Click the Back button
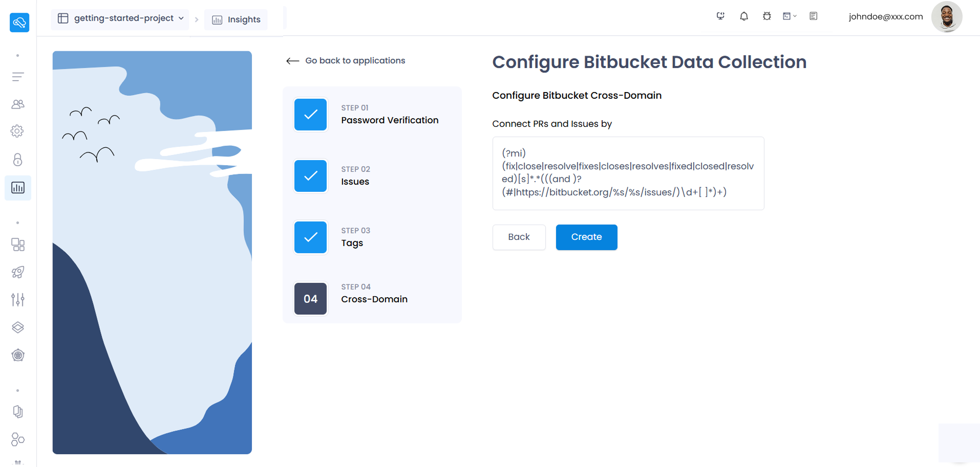The height and width of the screenshot is (467, 980). click(x=519, y=237)
